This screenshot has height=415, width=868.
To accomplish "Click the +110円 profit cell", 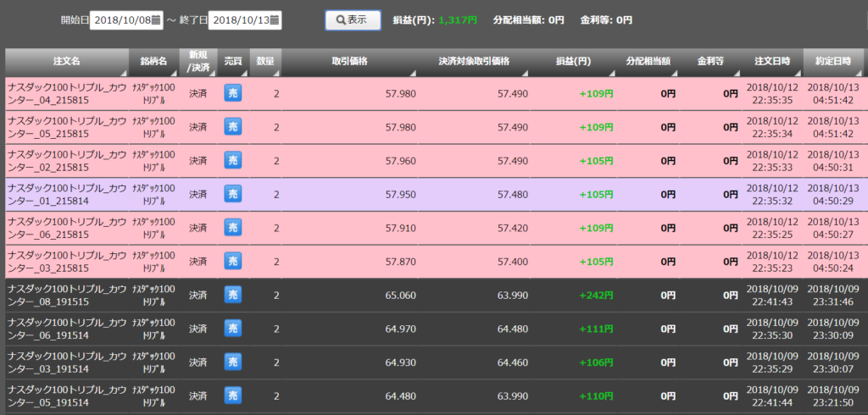I will (x=596, y=396).
